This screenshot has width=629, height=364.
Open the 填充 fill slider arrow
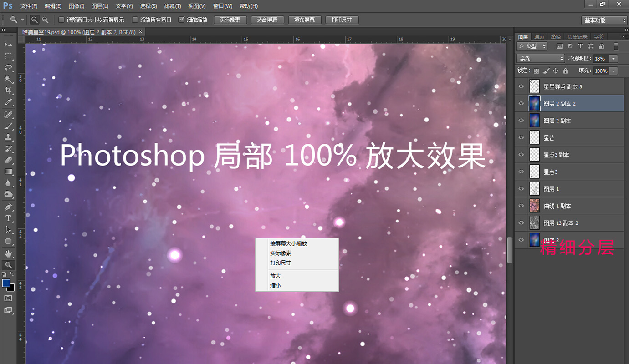pyautogui.click(x=614, y=71)
